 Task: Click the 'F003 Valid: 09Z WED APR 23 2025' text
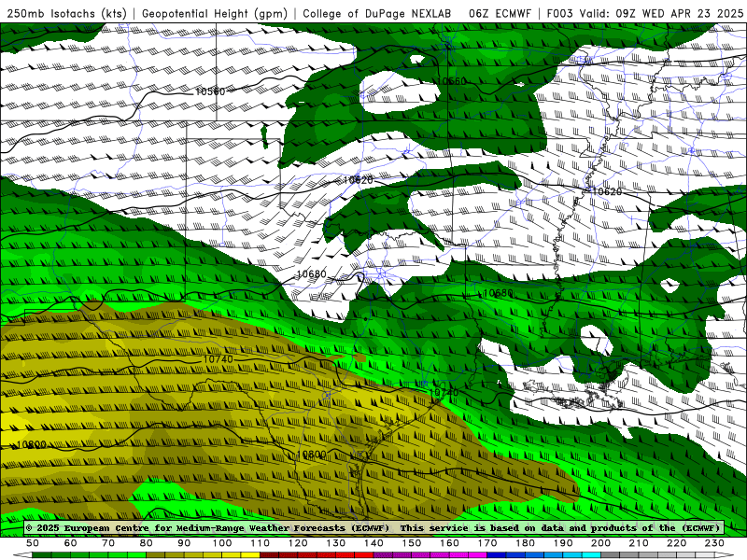click(645, 13)
